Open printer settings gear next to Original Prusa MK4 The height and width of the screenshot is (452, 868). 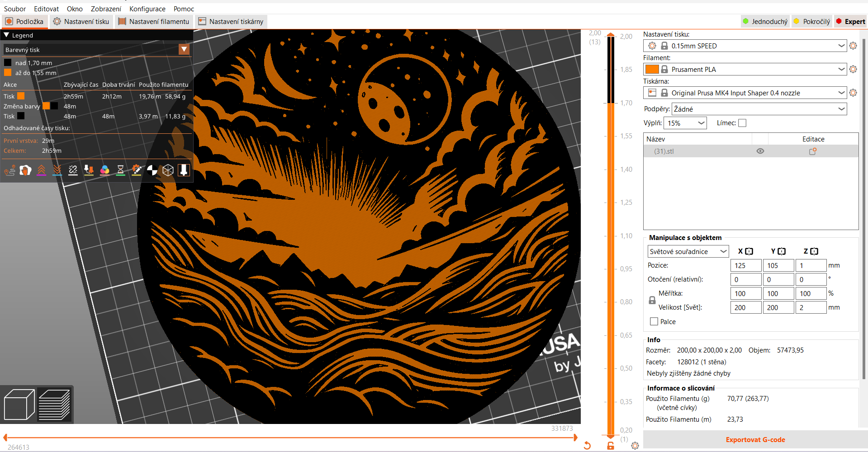click(x=853, y=93)
